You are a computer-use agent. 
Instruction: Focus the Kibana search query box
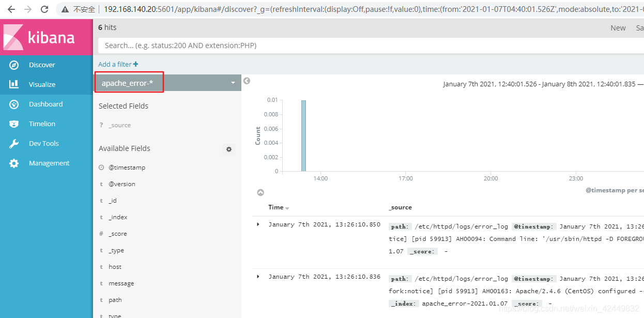(x=371, y=46)
